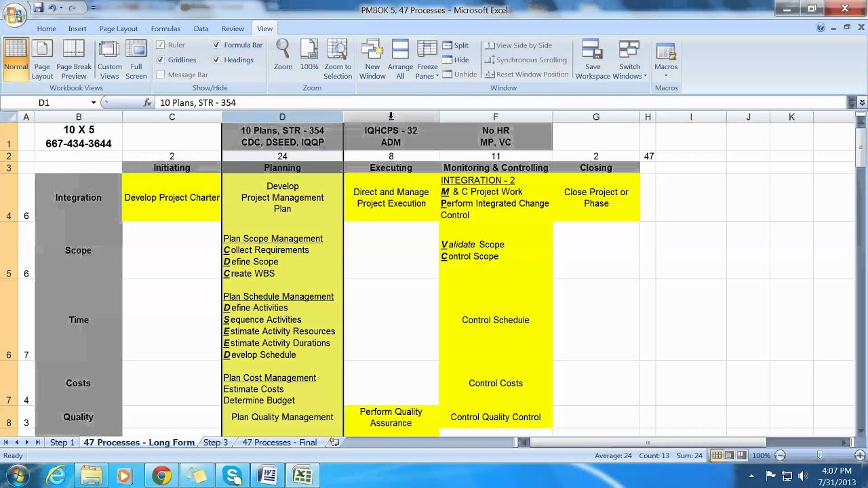Click View Side by Side
The image size is (868, 488).
(519, 45)
